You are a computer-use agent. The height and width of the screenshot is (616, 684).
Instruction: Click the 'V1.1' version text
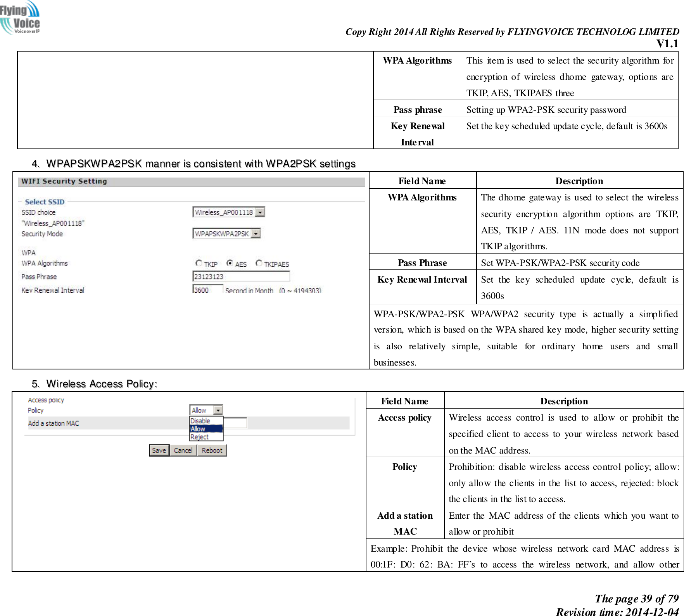[667, 44]
